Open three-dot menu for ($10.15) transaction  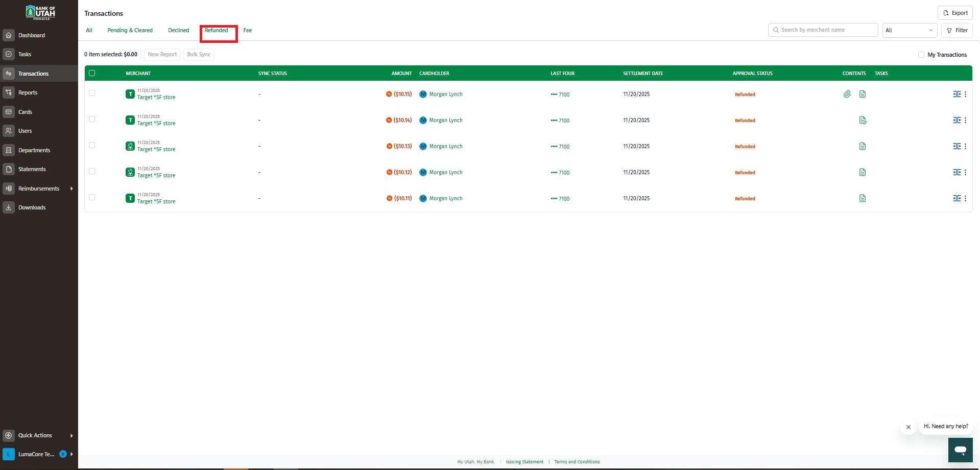point(965,94)
